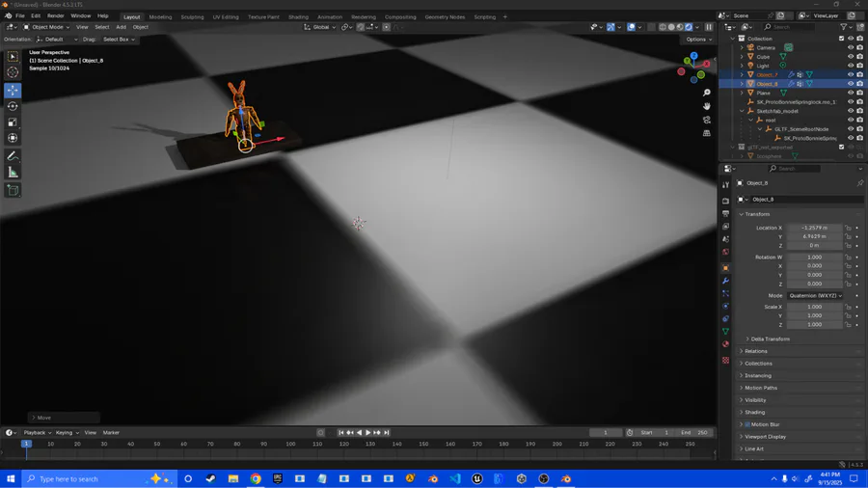Open the Output properties tab
Image resolution: width=868 pixels, height=488 pixels.
pyautogui.click(x=725, y=213)
